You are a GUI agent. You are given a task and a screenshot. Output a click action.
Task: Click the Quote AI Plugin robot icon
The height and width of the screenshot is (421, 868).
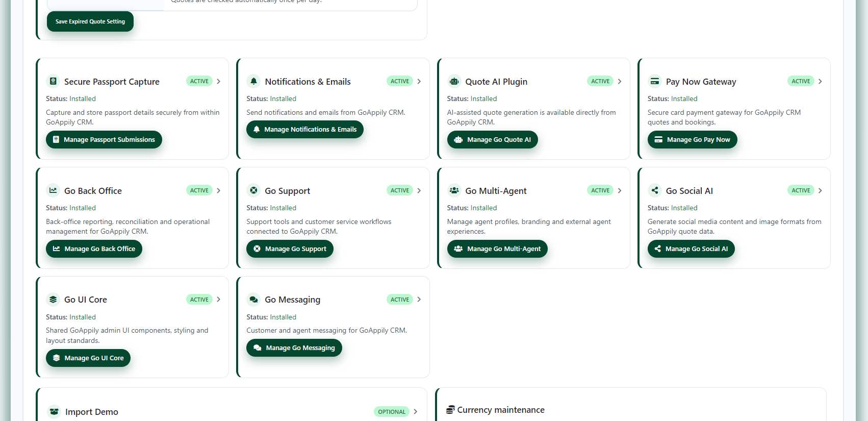[454, 81]
